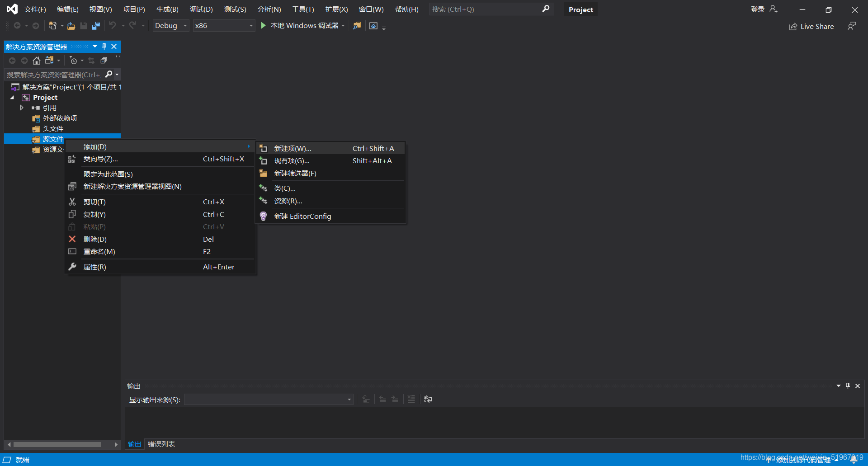Open the x86 platform dropdown
The image size is (868, 466).
pos(224,26)
